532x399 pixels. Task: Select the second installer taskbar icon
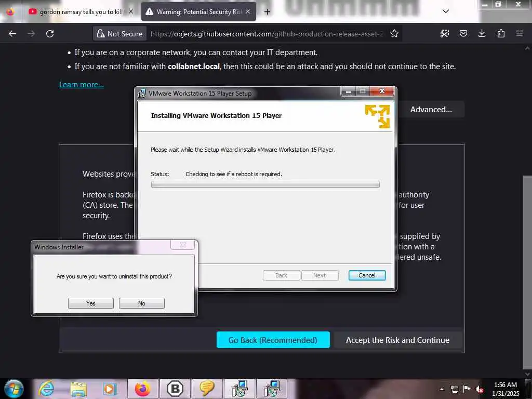coord(272,389)
